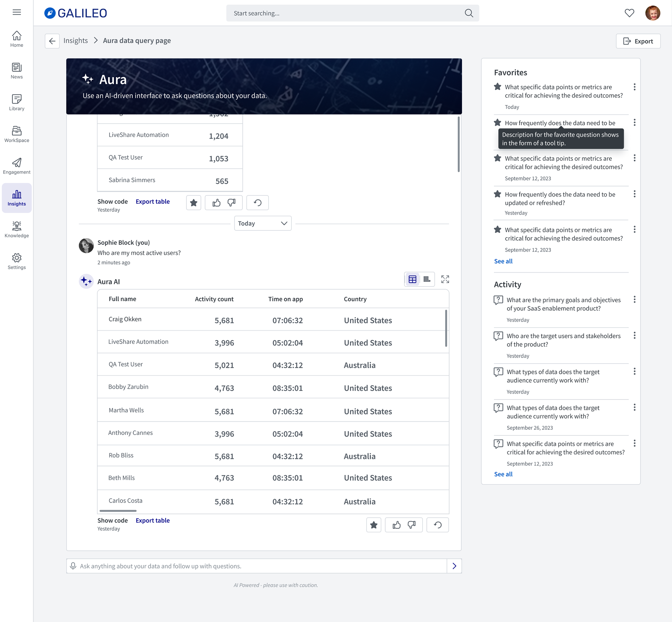
Task: Expand the results table fullscreen
Action: (445, 279)
